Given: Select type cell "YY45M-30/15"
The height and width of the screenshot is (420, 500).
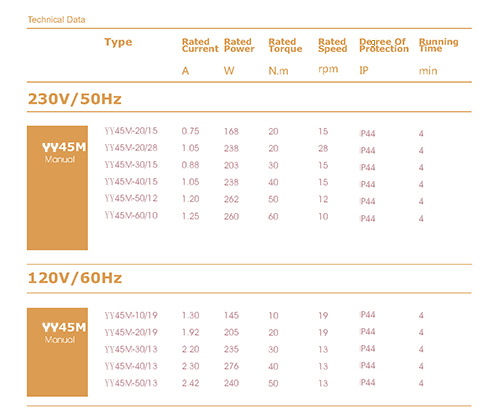Looking at the screenshot, I should click(131, 165).
